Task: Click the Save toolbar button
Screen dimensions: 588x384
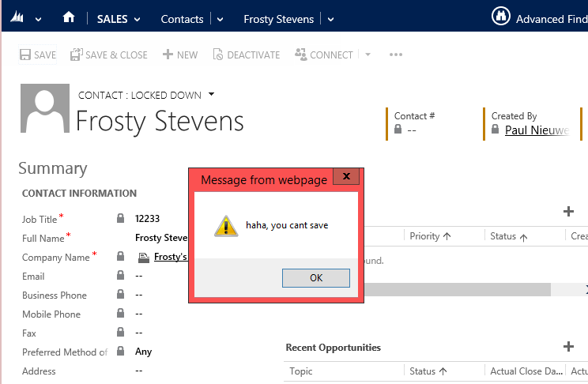Action: click(37, 55)
